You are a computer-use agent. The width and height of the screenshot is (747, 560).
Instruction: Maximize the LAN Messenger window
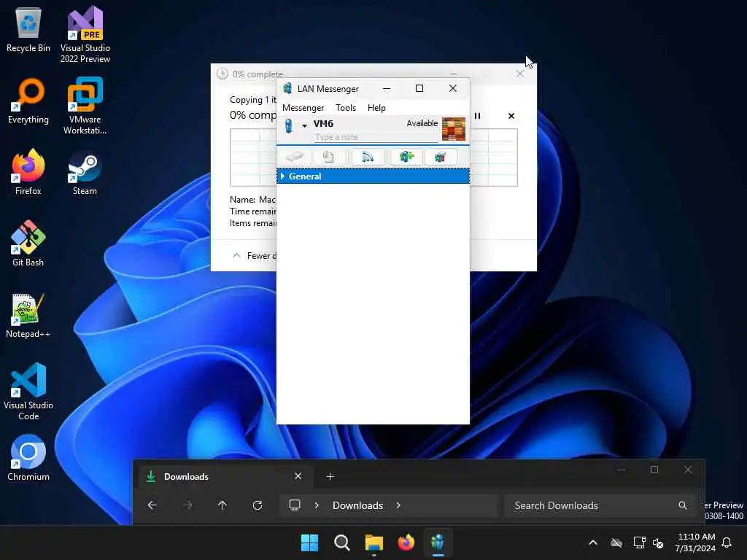point(419,88)
